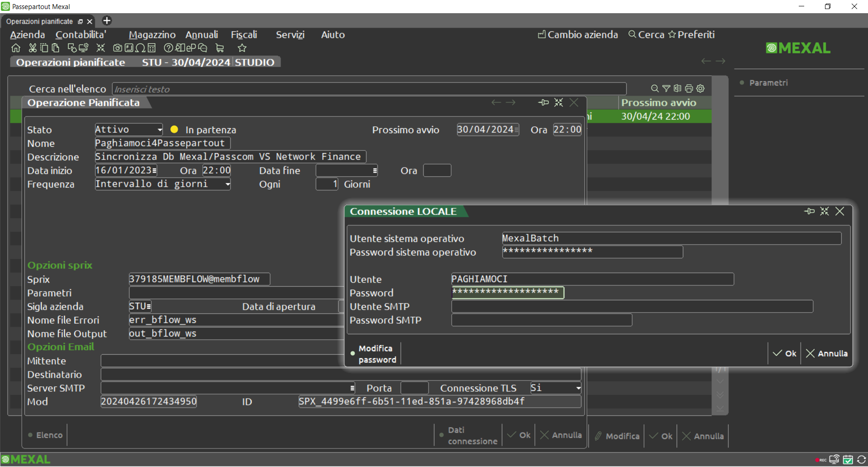This screenshot has width=868, height=467.
Task: Open list settings gear icon
Action: (701, 88)
